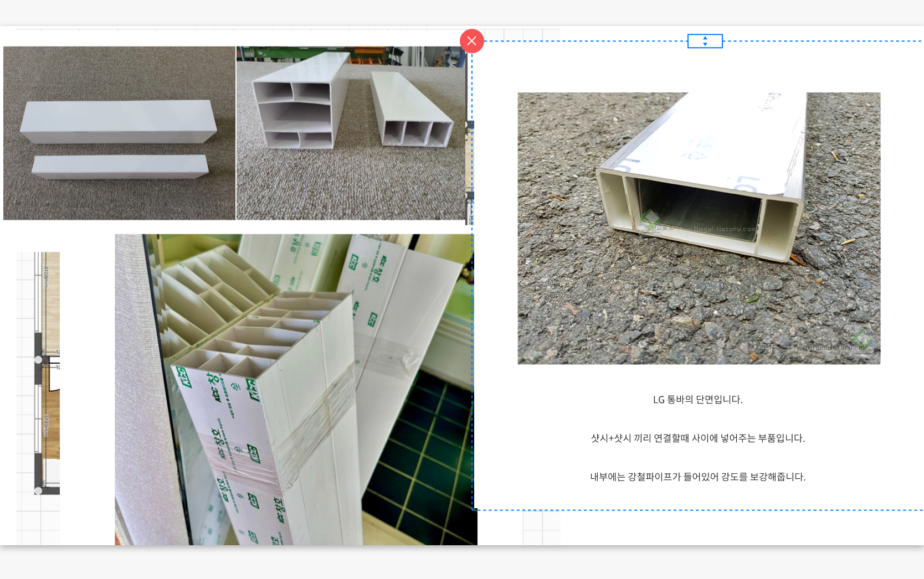Screen dimensions: 924x579
Task: Select the hollow profile cross-section photo on carpet
Action: click(350, 133)
